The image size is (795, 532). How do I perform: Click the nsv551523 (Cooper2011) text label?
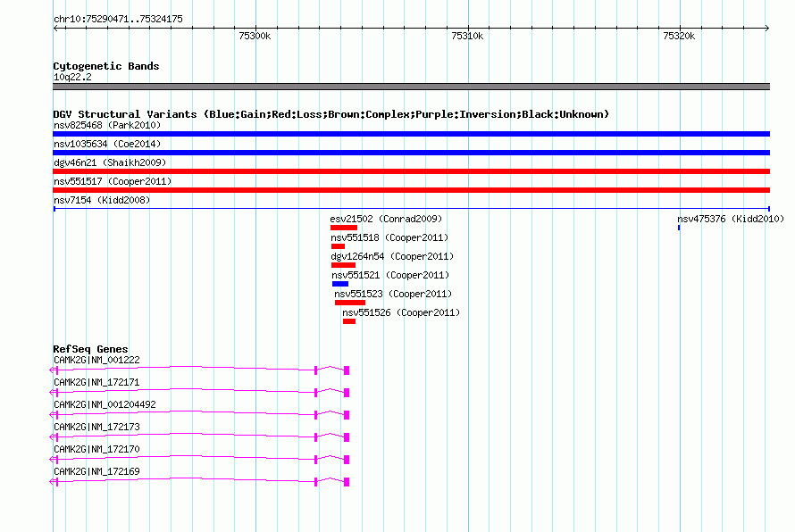pos(393,294)
